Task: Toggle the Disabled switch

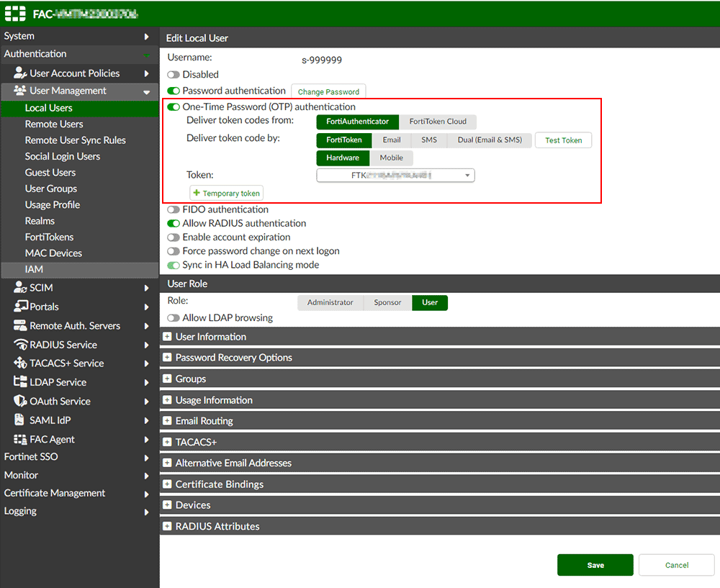Action: 173,74
